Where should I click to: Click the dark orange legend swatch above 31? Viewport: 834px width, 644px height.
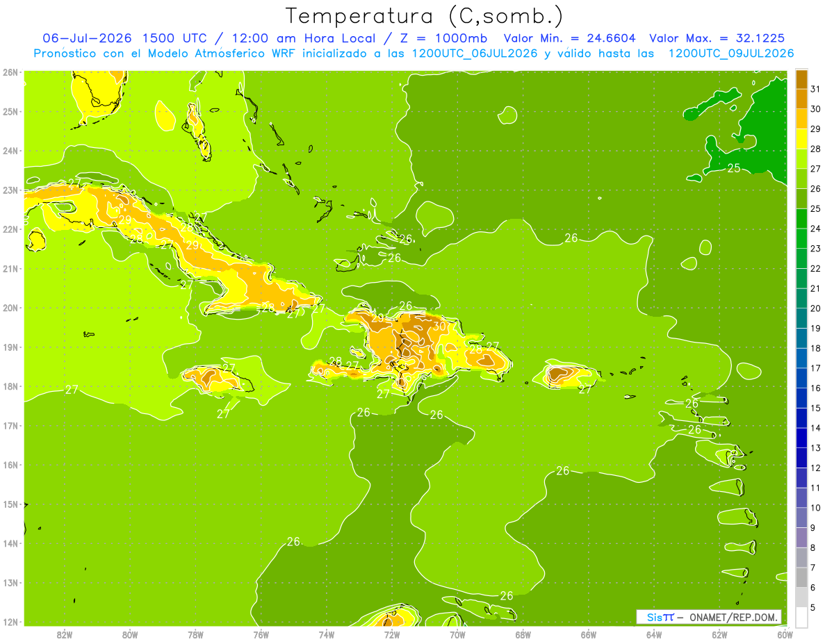coord(801,79)
